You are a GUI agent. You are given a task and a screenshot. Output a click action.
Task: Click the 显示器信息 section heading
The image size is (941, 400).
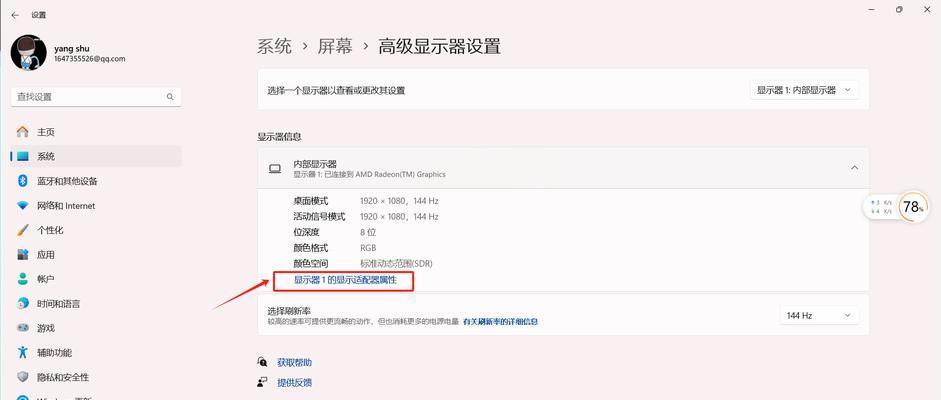(280, 137)
